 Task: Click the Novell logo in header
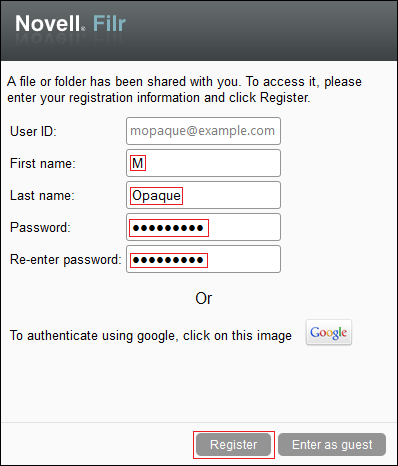click(48, 24)
